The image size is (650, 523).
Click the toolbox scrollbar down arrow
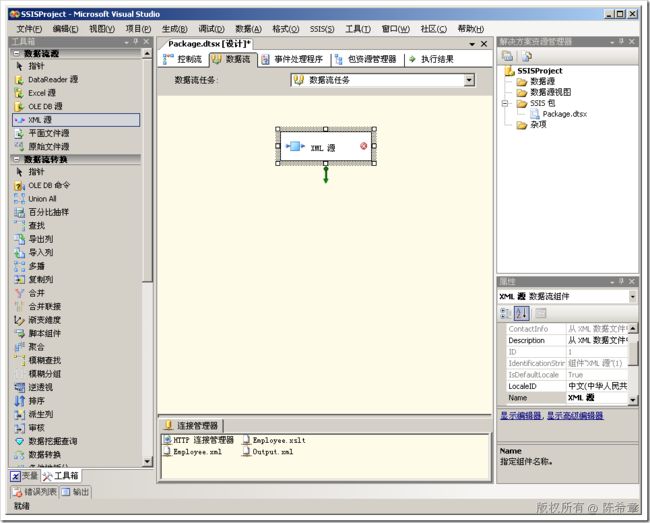tap(148, 461)
